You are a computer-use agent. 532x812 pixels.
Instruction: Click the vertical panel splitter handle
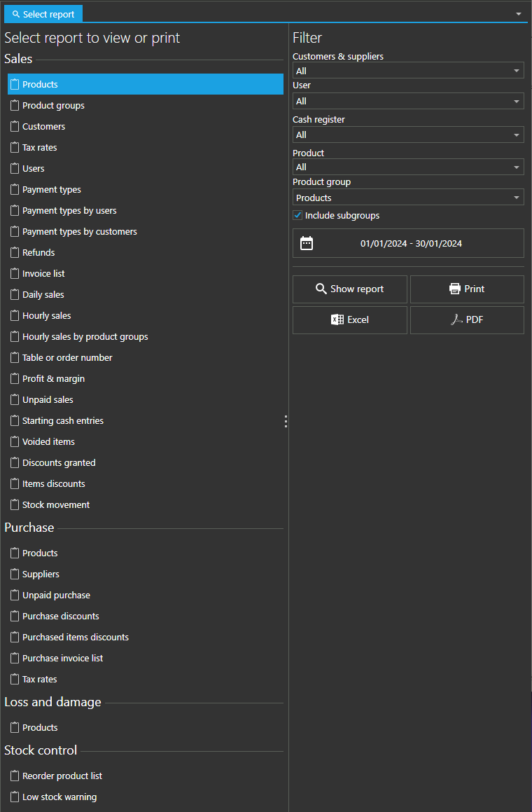(x=286, y=421)
